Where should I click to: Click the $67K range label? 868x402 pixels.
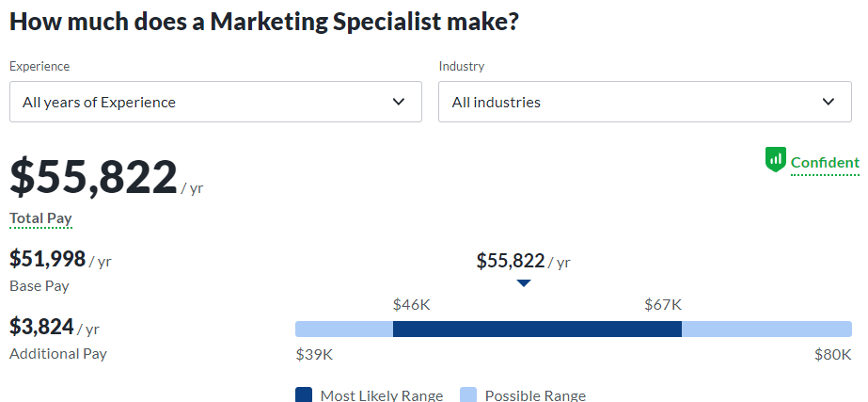tap(663, 305)
